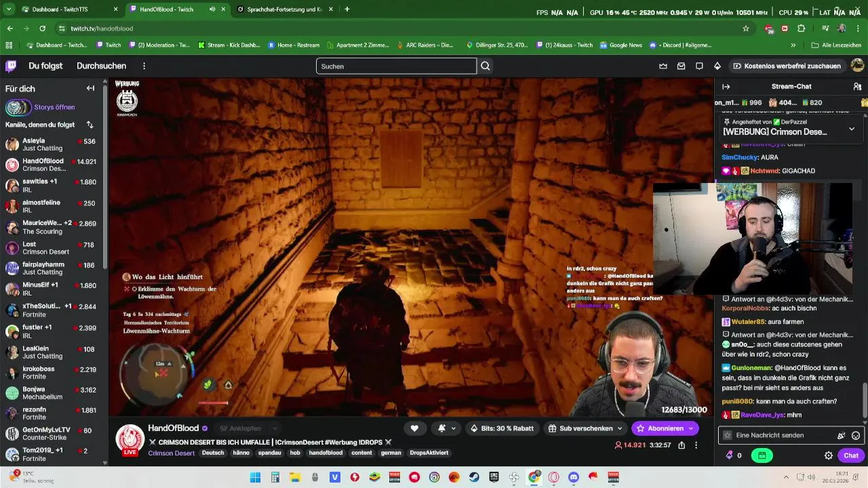The width and height of the screenshot is (868, 488).
Task: Open Chrome tab search dropdown
Action: [9, 9]
